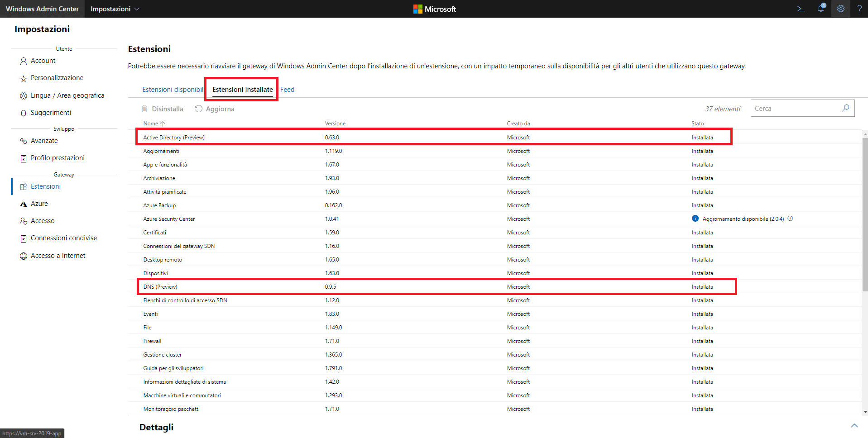Click the Profilo prestazioni document icon
868x438 pixels.
point(24,158)
